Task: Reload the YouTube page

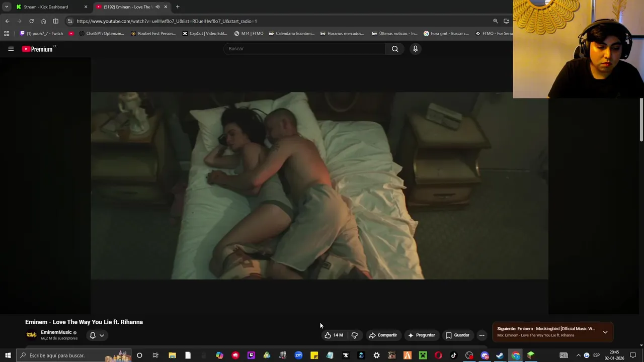Action: 31,21
